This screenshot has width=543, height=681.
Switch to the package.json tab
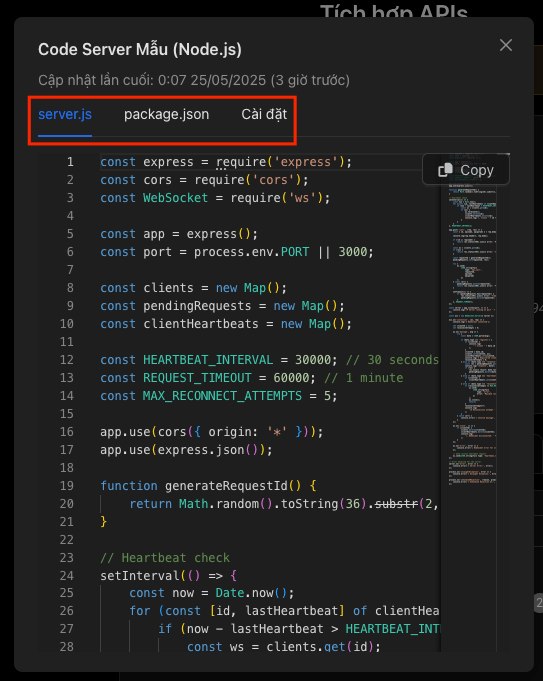pyautogui.click(x=166, y=114)
